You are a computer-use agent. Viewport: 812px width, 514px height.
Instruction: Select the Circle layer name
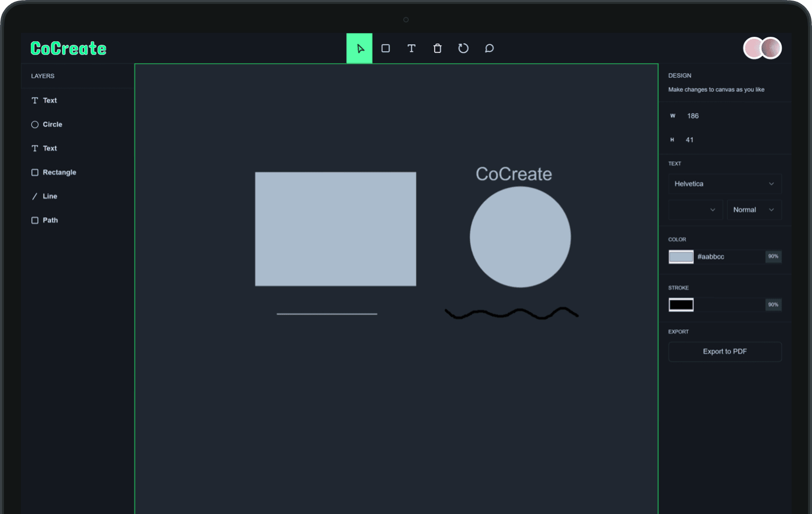pos(52,125)
